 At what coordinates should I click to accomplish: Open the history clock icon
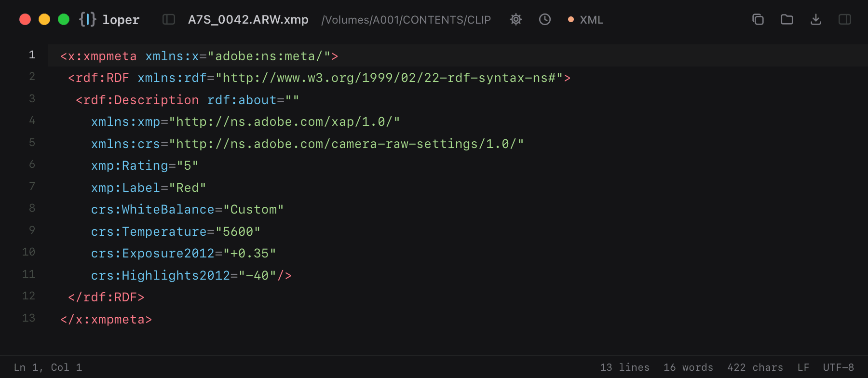[x=545, y=19]
